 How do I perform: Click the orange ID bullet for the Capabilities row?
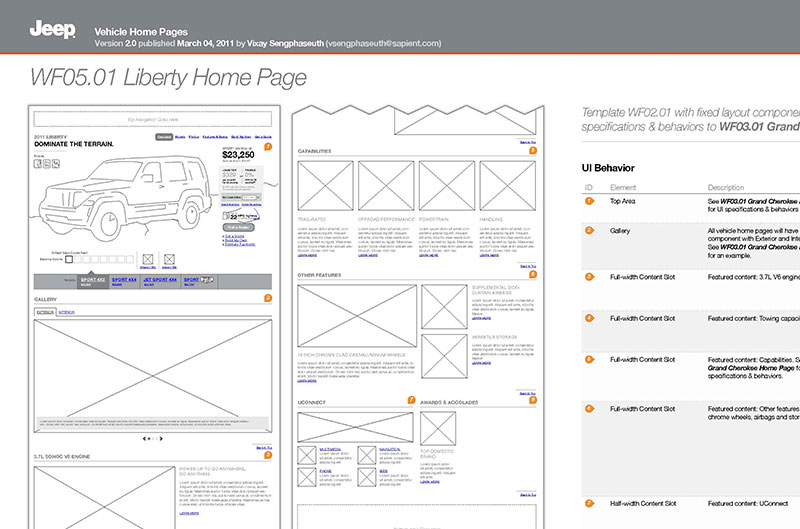[589, 360]
